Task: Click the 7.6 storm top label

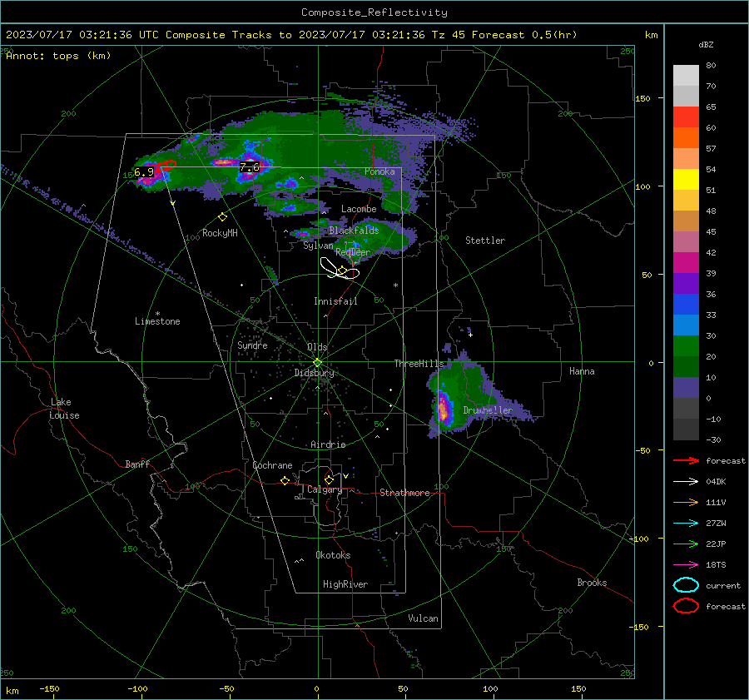Action: pyautogui.click(x=250, y=166)
